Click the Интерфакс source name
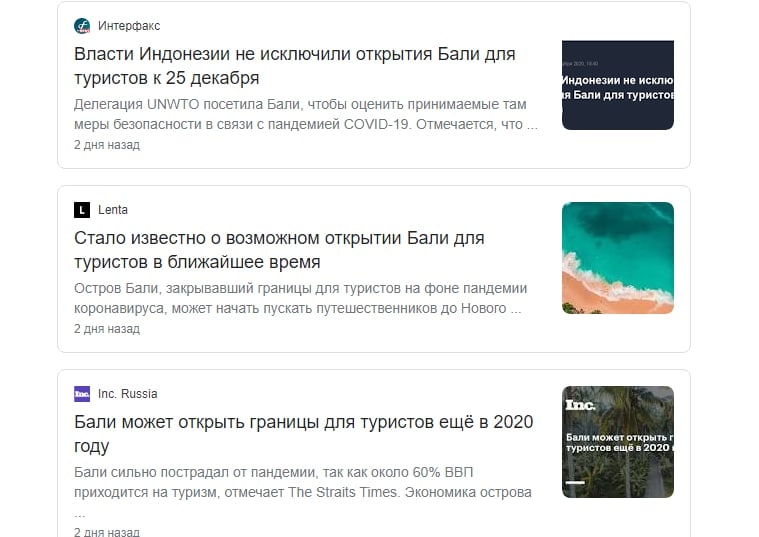 pyautogui.click(x=129, y=26)
